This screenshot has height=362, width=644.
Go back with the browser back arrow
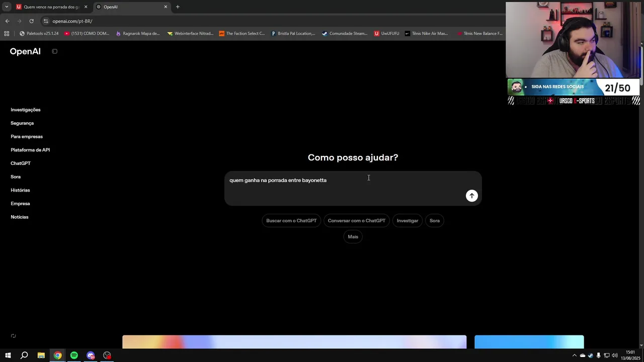(x=7, y=21)
